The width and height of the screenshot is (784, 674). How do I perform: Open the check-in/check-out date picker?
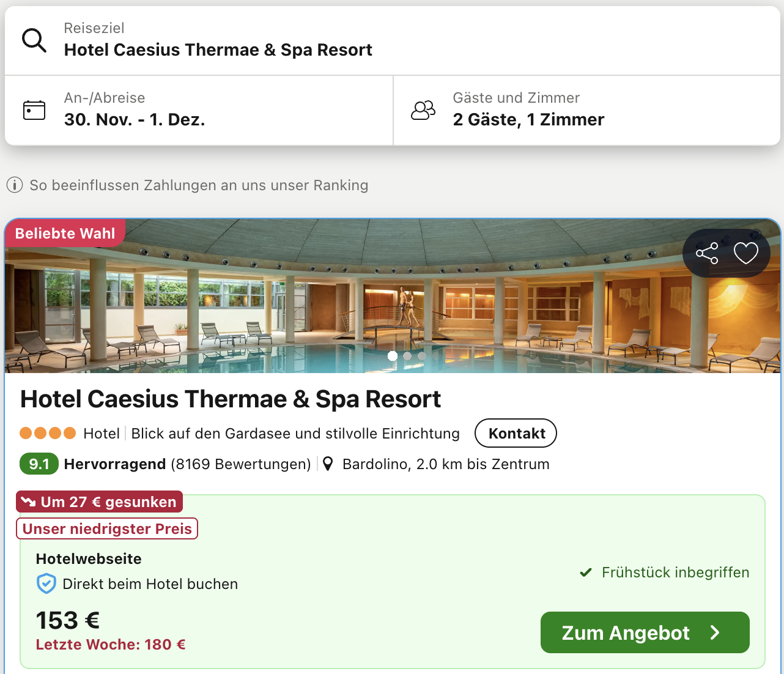pyautogui.click(x=135, y=119)
